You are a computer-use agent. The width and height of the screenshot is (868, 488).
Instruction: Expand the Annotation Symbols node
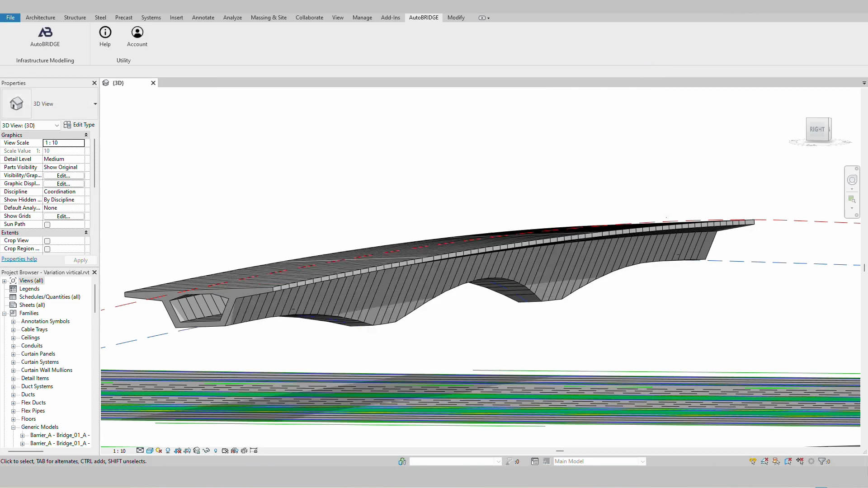click(x=13, y=322)
